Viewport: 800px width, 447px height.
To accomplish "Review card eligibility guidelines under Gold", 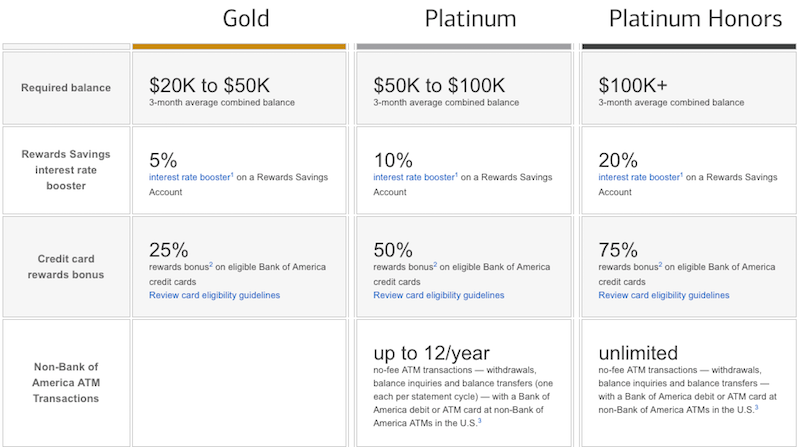I will pyautogui.click(x=214, y=295).
